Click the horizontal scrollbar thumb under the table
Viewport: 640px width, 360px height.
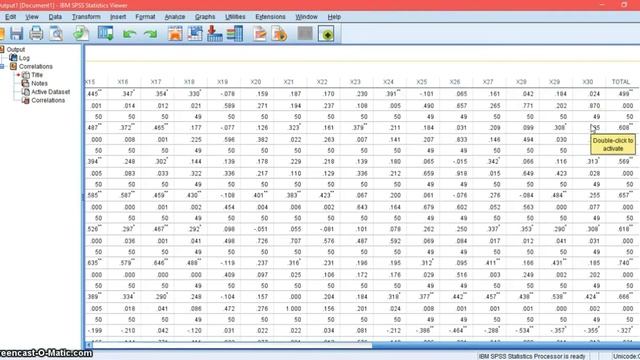click(x=232, y=345)
